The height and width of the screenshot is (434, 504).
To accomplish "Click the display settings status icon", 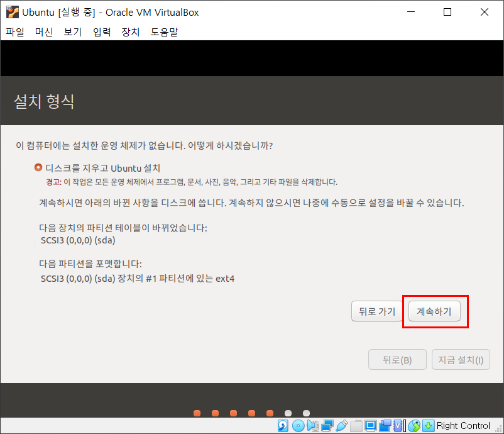I will click(370, 426).
